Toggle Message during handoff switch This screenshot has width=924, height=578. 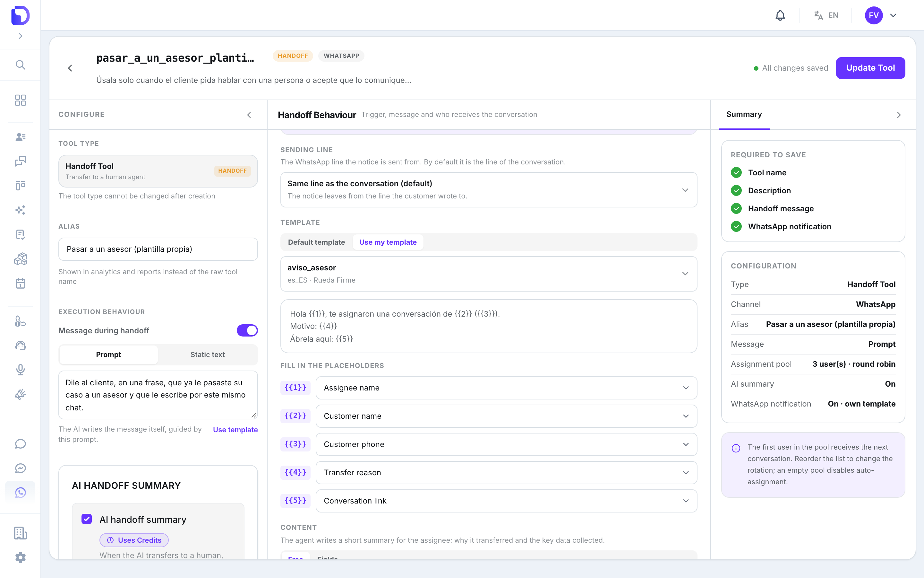(x=247, y=330)
